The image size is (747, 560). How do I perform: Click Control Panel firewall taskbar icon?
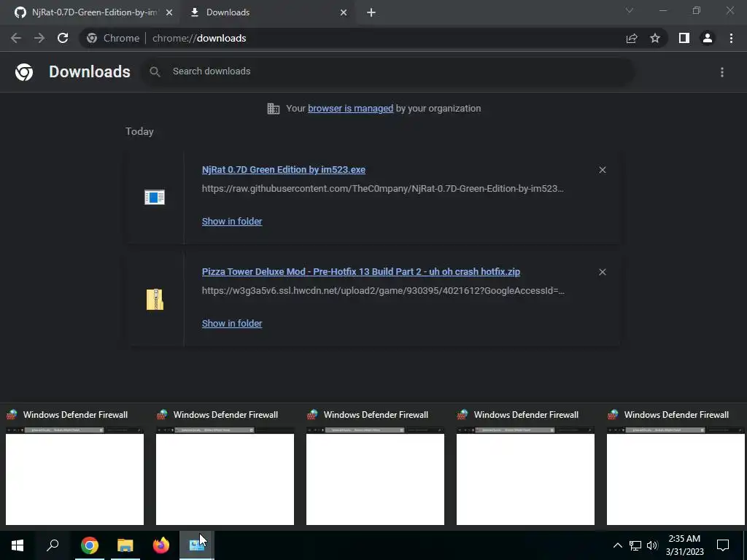click(197, 545)
